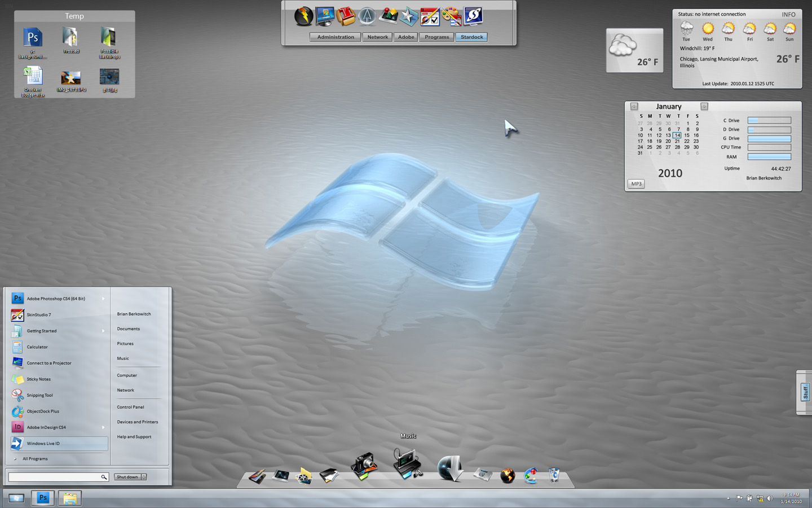Open the red letter T box icon
Viewport: 812px width, 508px height.
346,16
